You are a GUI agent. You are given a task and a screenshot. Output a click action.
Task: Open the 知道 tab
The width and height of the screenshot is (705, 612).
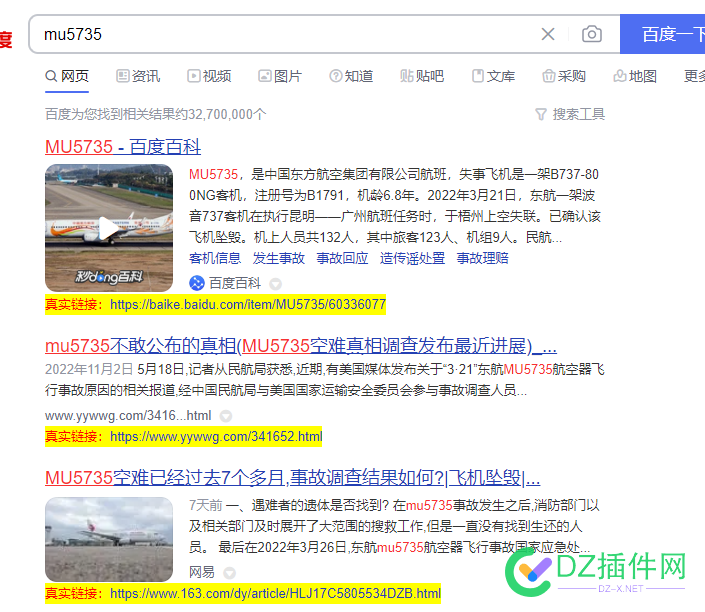point(351,76)
